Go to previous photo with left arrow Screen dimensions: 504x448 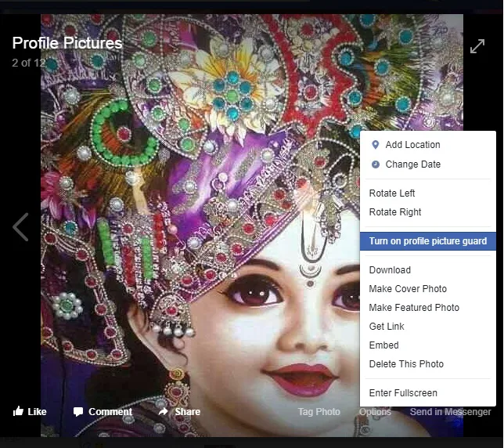pyautogui.click(x=20, y=227)
